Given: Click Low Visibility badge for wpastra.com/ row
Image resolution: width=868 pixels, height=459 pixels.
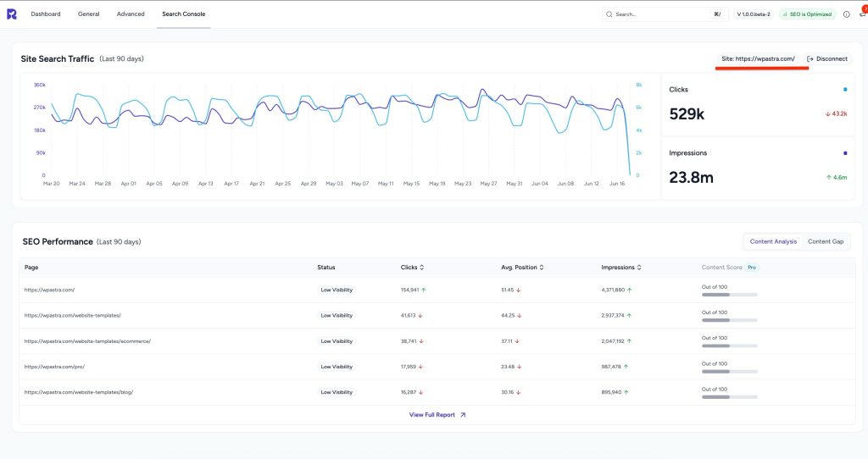Looking at the screenshot, I should [337, 290].
